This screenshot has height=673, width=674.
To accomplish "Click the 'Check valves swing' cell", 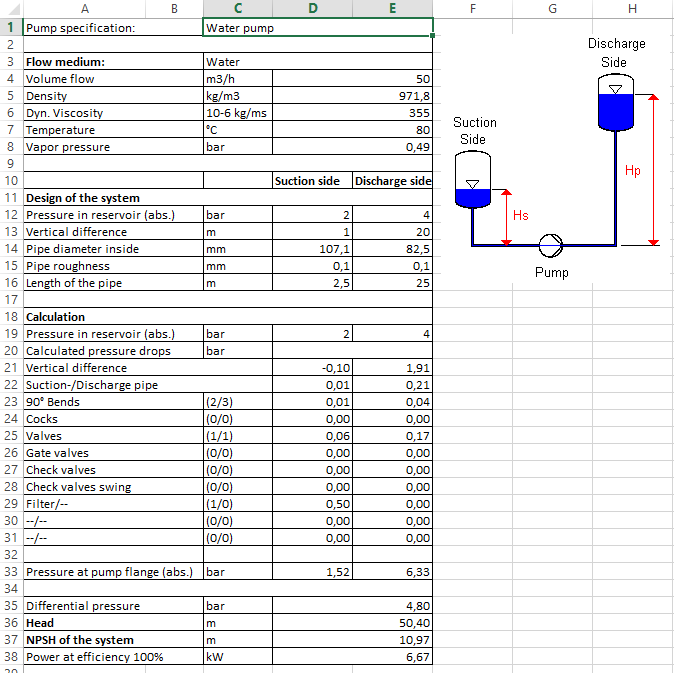I will pyautogui.click(x=113, y=486).
